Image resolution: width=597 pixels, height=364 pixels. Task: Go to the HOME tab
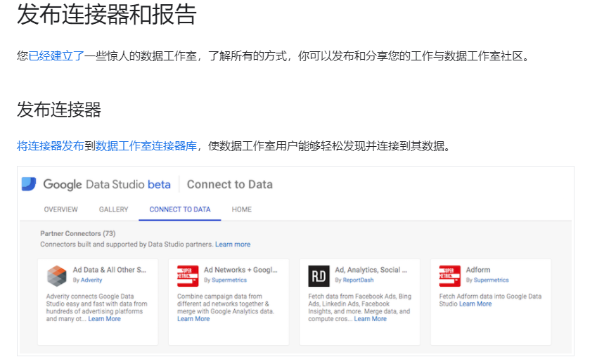coord(241,209)
